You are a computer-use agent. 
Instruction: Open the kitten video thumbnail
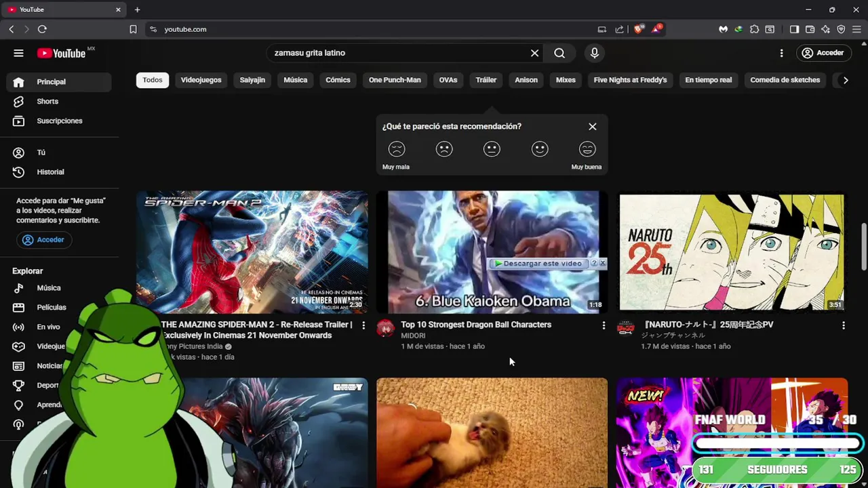coord(492,432)
